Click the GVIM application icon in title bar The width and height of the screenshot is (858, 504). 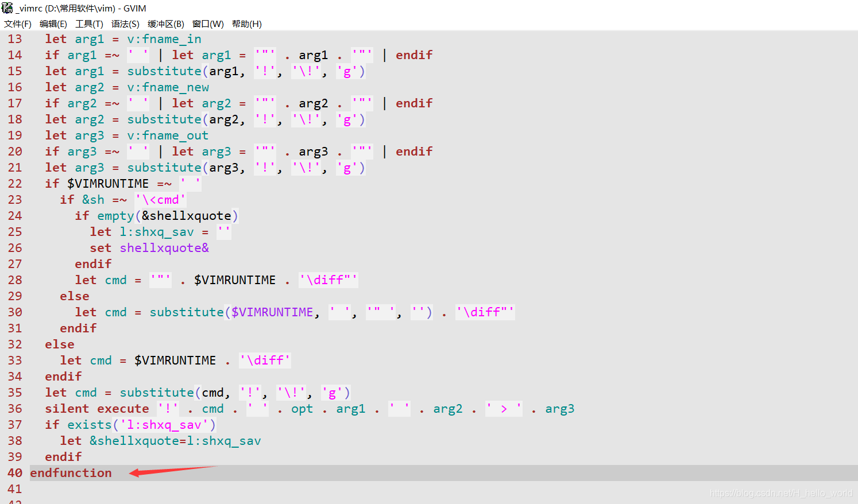coord(7,8)
